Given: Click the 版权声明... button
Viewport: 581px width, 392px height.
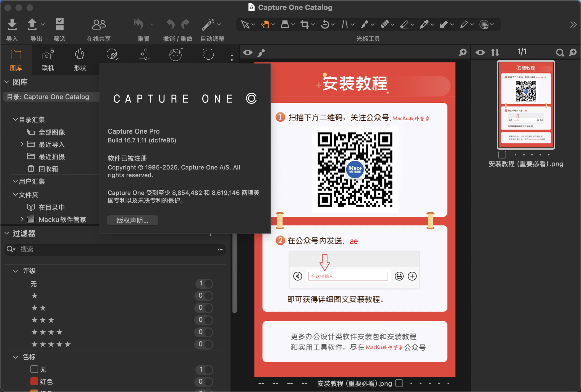Looking at the screenshot, I should (x=132, y=220).
